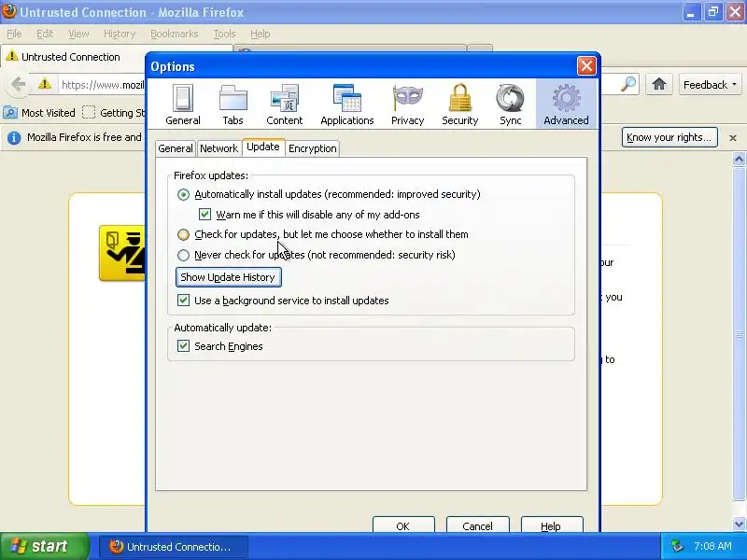
Task: Toggle Use a background service checkbox
Action: tap(183, 300)
